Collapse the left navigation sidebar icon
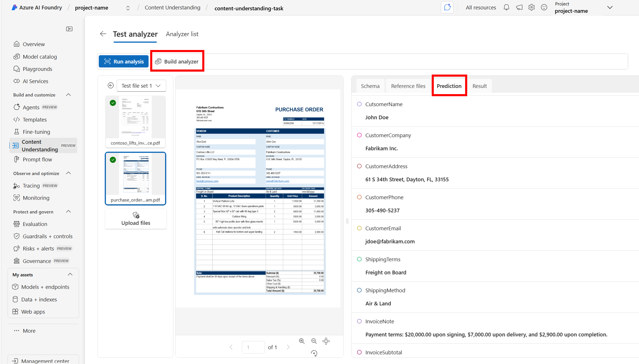Viewport: 639px width, 364px height. point(69,29)
